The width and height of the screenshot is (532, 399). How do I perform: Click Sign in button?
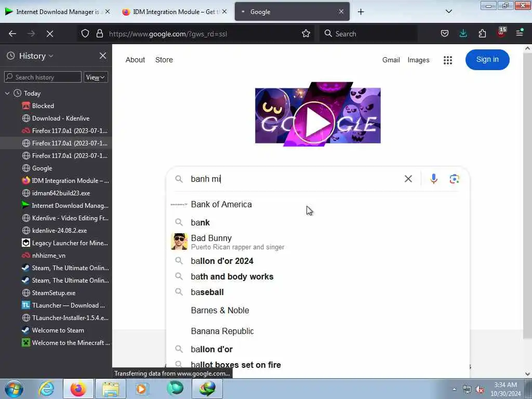pyautogui.click(x=487, y=60)
